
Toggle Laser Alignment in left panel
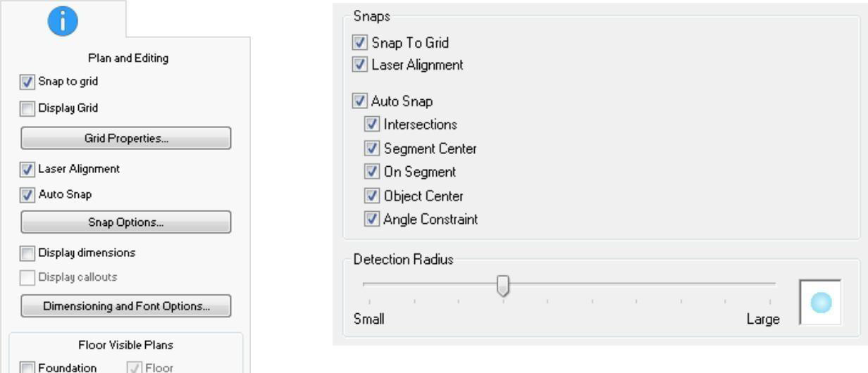[27, 170]
